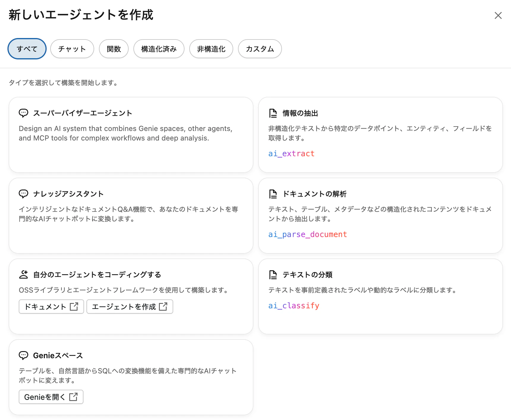Open the ドキュメント link button
The image size is (511, 420).
coord(51,307)
